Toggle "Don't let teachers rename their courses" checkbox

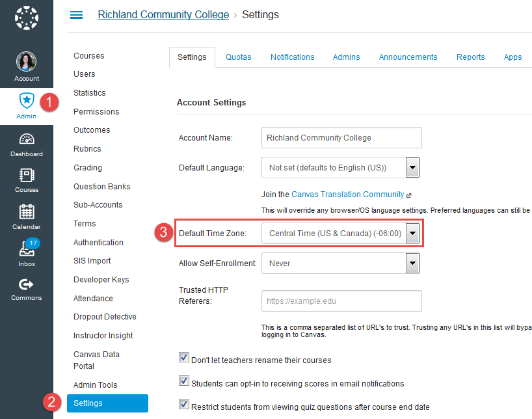[x=184, y=357]
